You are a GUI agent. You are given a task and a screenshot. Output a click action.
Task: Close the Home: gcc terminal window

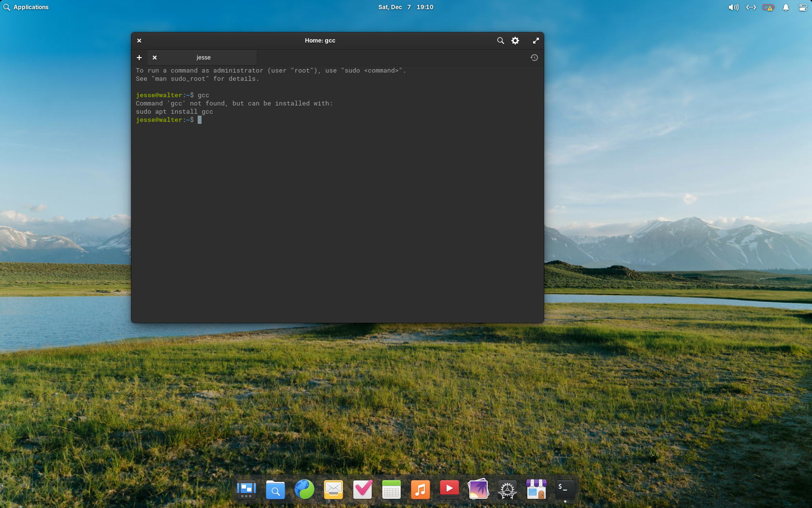[139, 41]
